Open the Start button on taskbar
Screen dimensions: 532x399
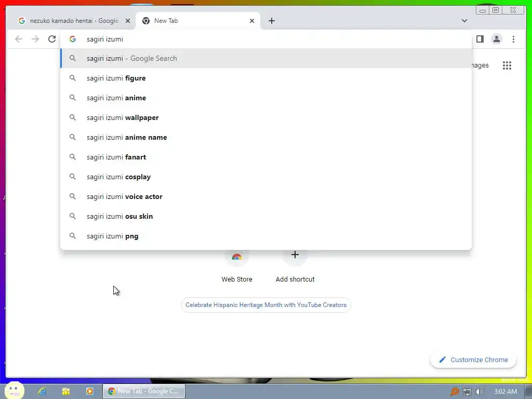14,391
